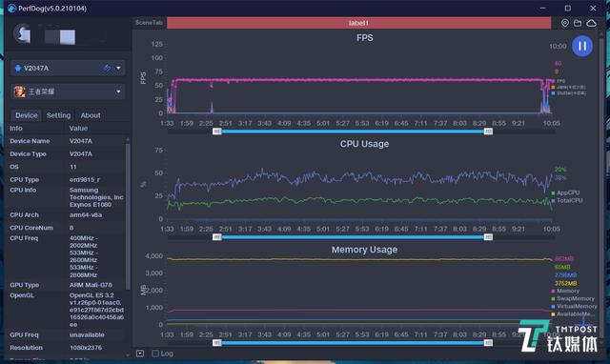Open the application selection dropdown
The image size is (610, 364).
click(118, 91)
